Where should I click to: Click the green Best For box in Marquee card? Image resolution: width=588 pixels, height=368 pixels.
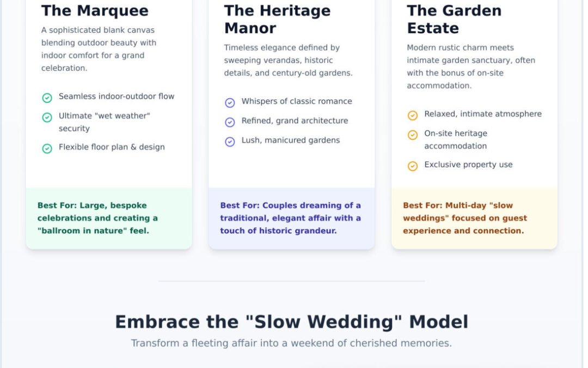pyautogui.click(x=109, y=218)
